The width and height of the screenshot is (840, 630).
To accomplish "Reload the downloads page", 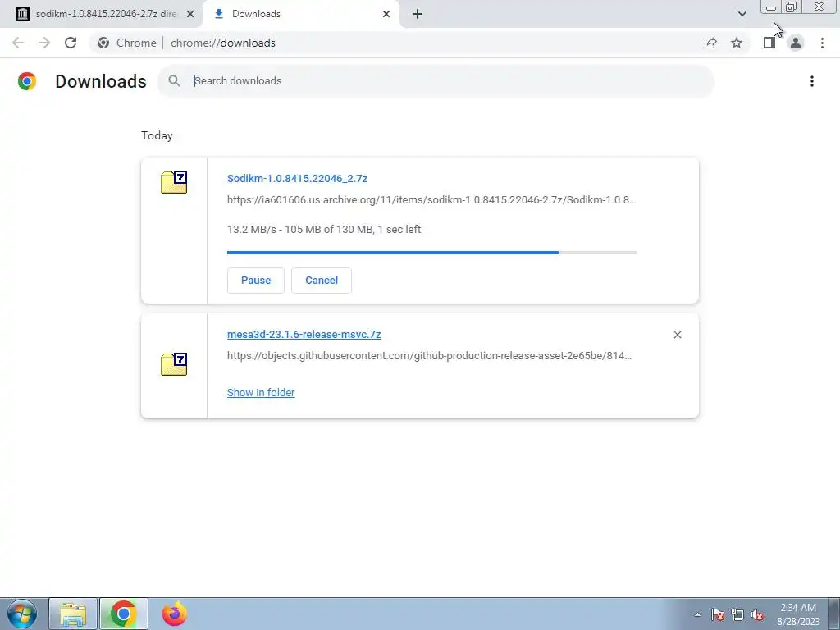I will (71, 43).
